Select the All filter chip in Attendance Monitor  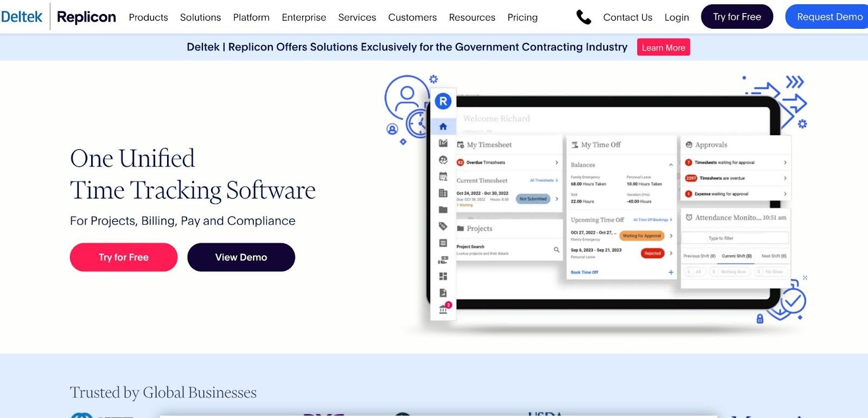tap(694, 272)
